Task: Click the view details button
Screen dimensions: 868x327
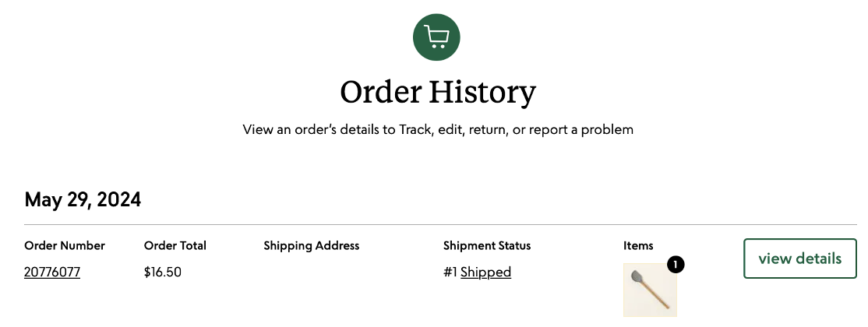Action: tap(800, 258)
